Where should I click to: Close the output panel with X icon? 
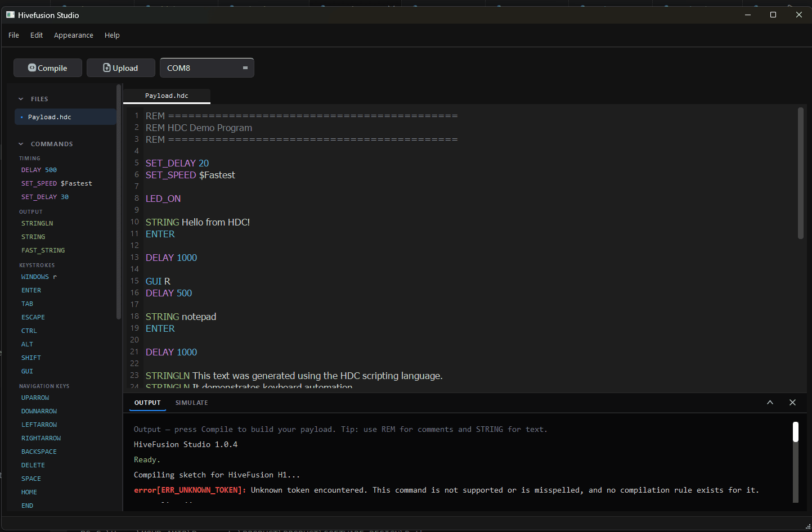(x=792, y=403)
